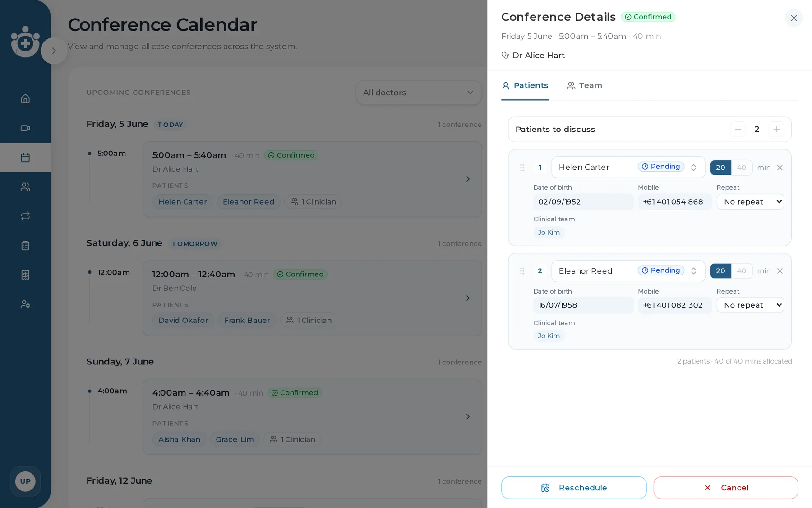Switch to the Patients tab
Image resolution: width=812 pixels, height=508 pixels.
[525, 85]
